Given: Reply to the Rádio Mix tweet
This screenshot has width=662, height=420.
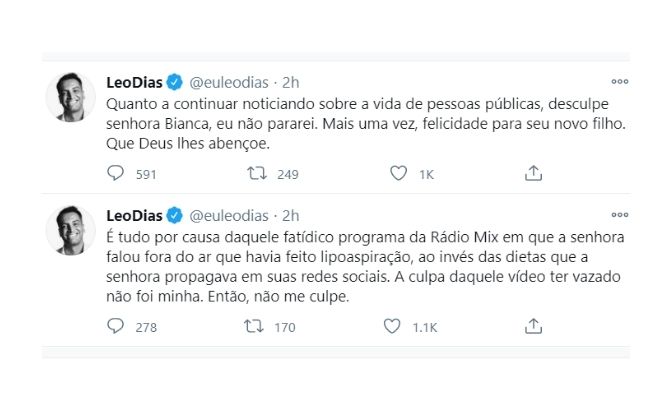Looking at the screenshot, I should [x=114, y=325].
